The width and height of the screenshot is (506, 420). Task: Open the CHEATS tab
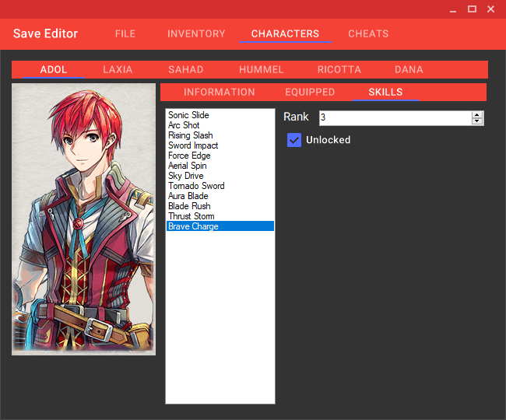[x=368, y=34]
